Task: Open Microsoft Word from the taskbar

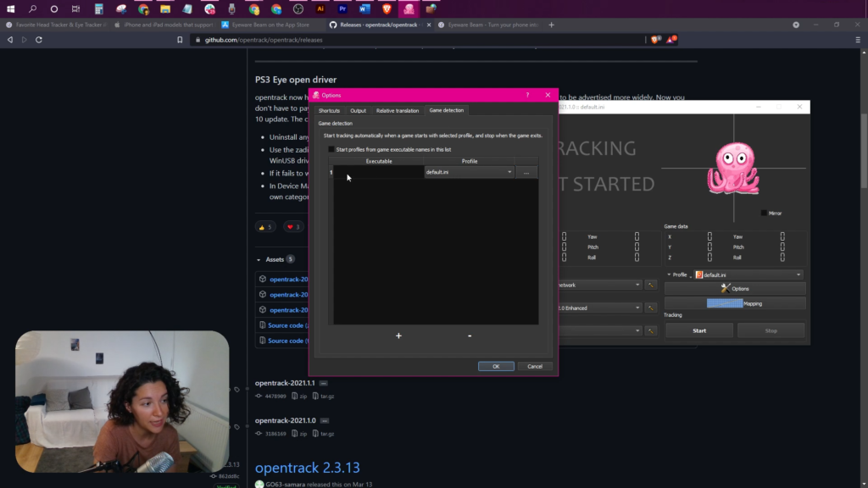Action: coord(364,8)
